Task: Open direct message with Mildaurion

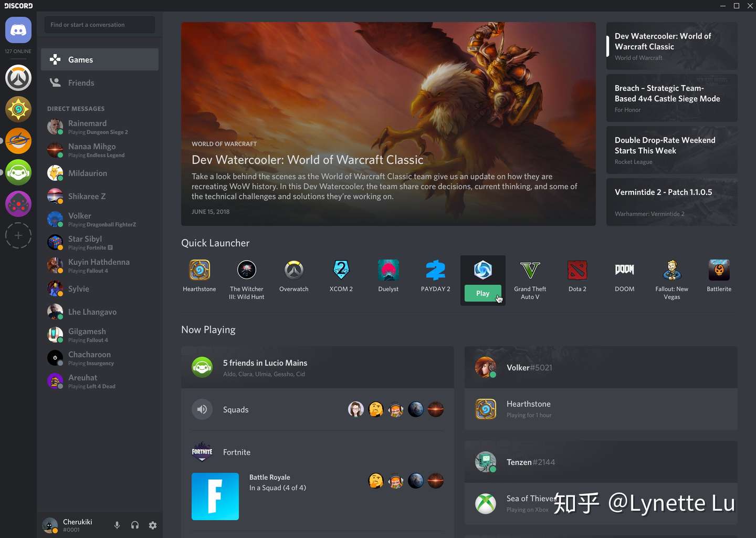Action: [100, 173]
